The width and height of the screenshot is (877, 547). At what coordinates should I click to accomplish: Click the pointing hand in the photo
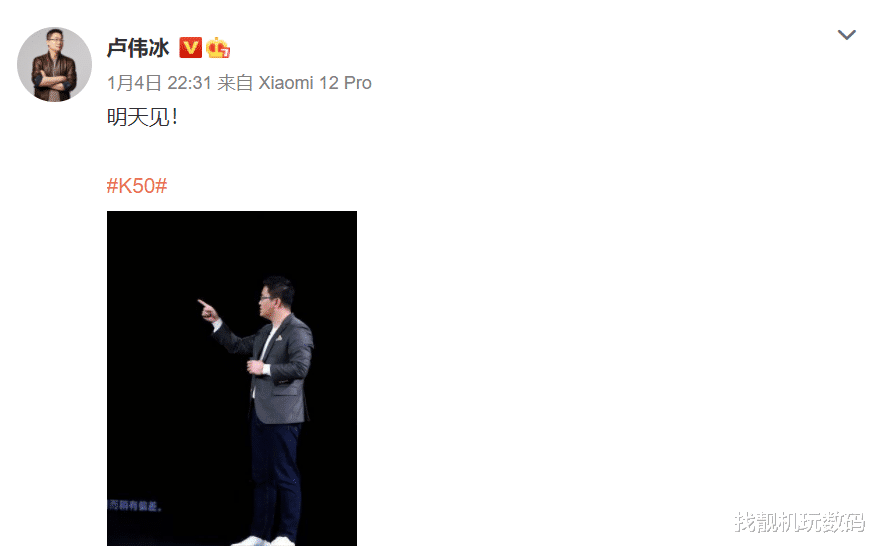click(208, 310)
